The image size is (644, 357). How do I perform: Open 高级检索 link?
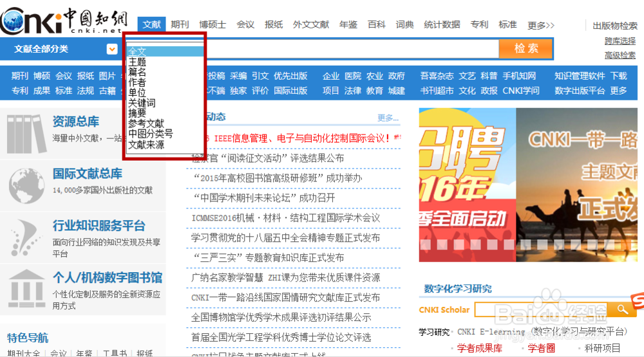coord(620,55)
